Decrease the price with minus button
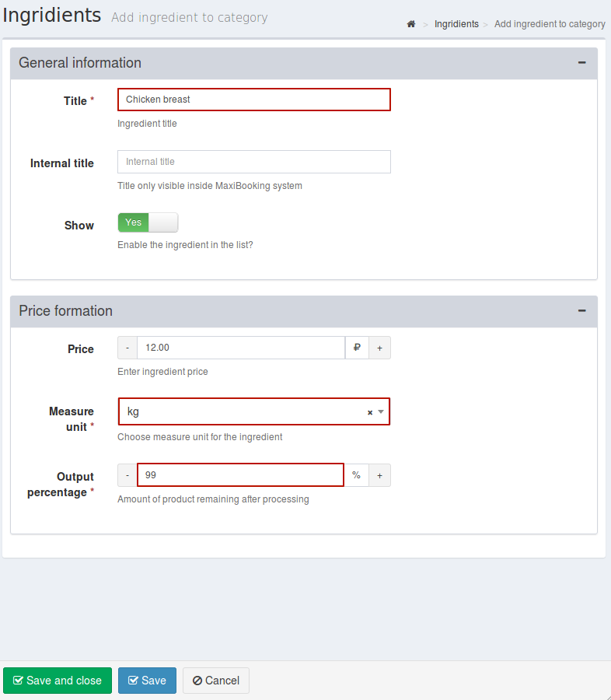This screenshot has height=700, width=611. [127, 348]
